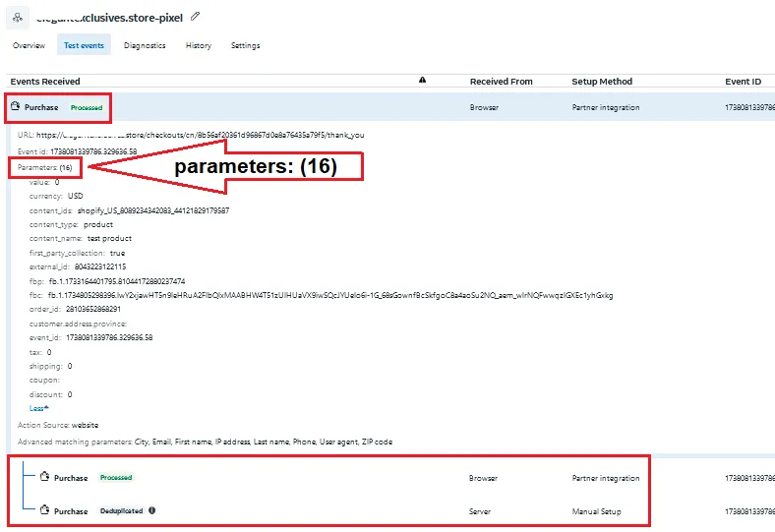Click the top Purchase event icon
This screenshot has height=532, width=775.
click(x=16, y=106)
